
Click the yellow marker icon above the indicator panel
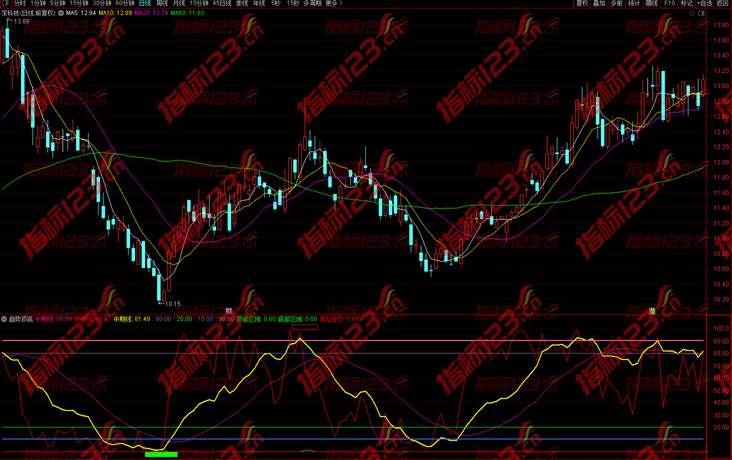[650, 311]
